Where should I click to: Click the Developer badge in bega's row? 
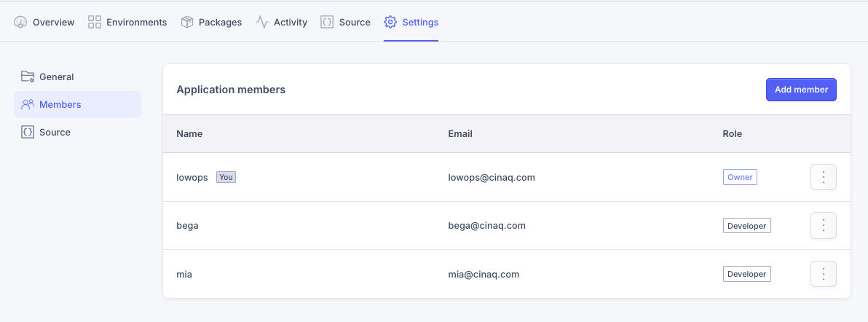(x=747, y=226)
